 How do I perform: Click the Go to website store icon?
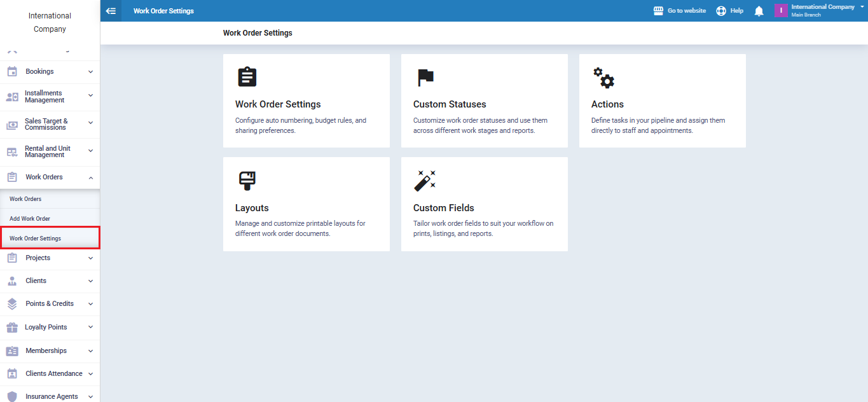(659, 11)
